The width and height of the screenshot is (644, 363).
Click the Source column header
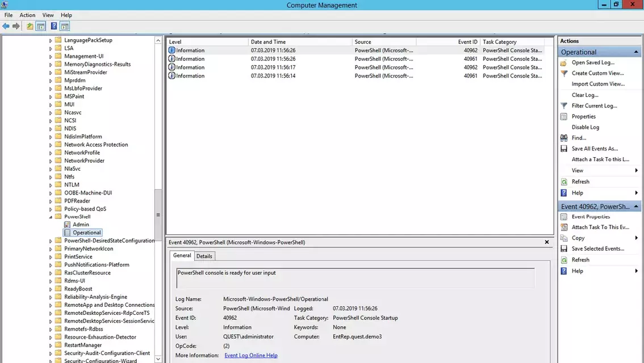(384, 42)
